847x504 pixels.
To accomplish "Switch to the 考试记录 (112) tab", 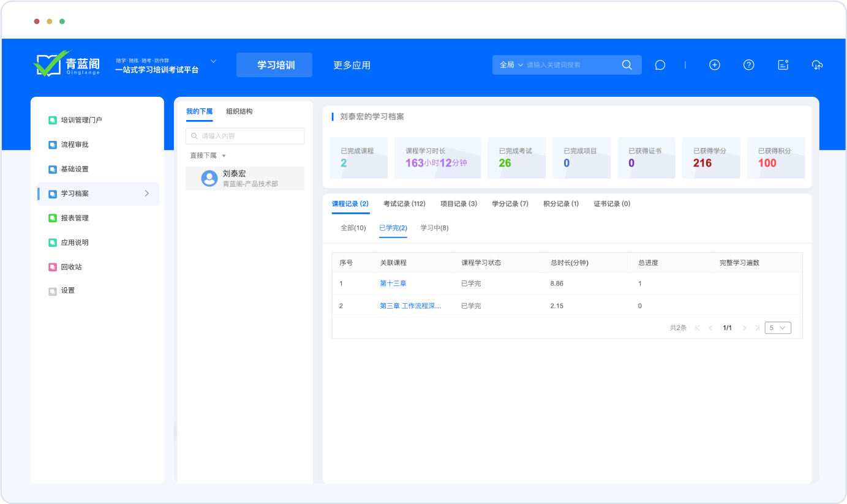I will click(404, 204).
